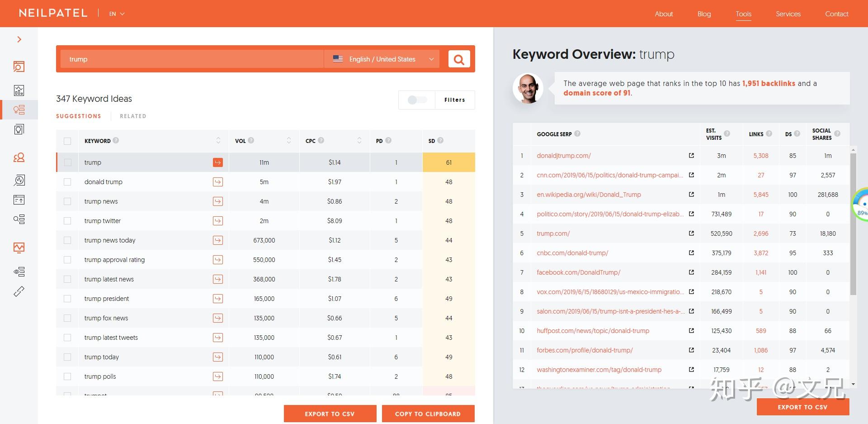The image size is (868, 424).
Task: Sort by VOL column arrows
Action: [289, 140]
